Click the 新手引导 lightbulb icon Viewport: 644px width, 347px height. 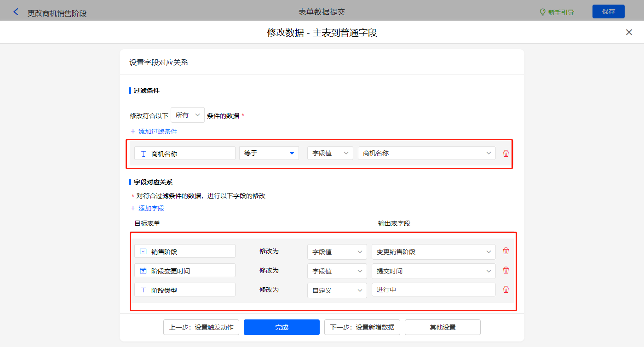coord(542,12)
